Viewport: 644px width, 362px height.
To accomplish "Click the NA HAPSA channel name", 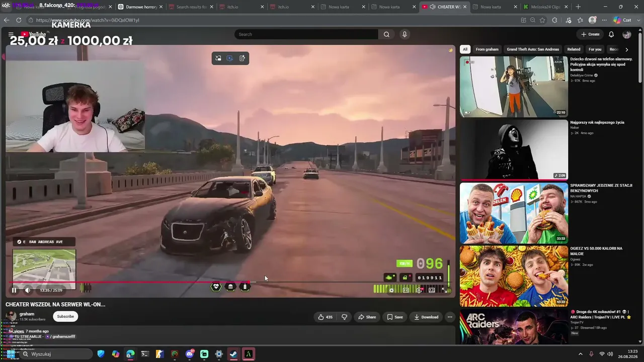I will (x=579, y=197).
